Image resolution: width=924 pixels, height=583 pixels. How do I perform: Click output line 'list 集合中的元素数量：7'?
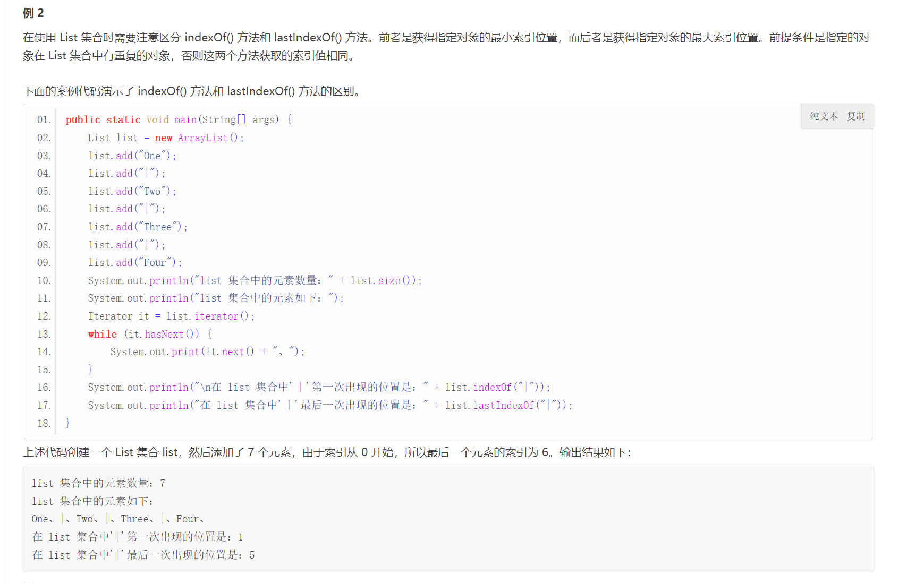[x=98, y=483]
